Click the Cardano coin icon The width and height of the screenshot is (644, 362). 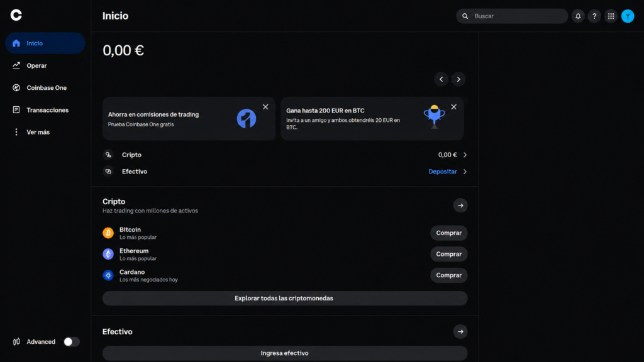click(108, 275)
